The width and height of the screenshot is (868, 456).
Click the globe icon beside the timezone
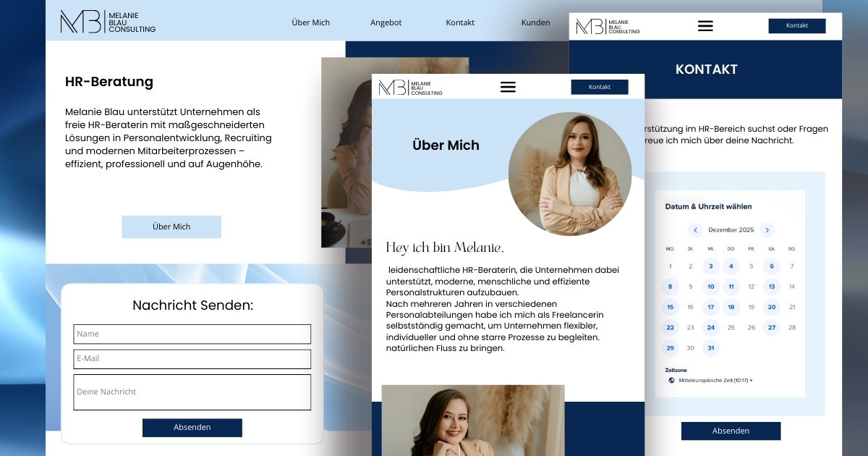[671, 380]
